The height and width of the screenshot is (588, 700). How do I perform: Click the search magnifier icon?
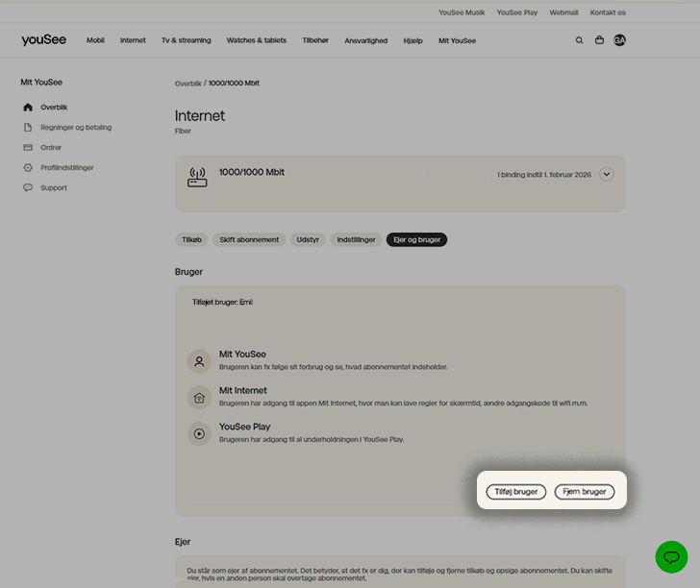[x=579, y=40]
